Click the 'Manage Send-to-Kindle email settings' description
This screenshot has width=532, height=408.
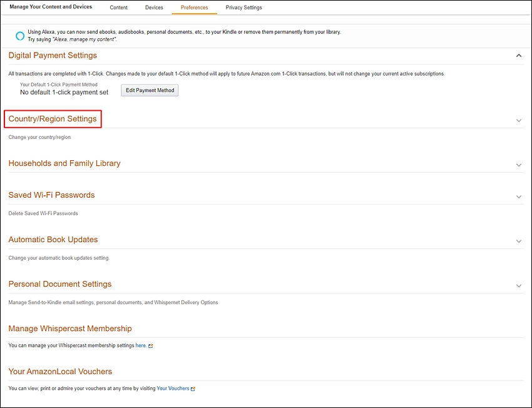[x=113, y=302]
